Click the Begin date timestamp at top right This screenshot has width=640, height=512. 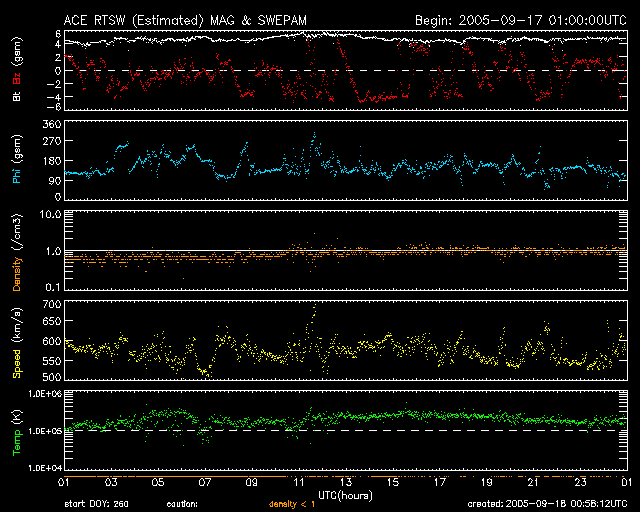pos(520,19)
